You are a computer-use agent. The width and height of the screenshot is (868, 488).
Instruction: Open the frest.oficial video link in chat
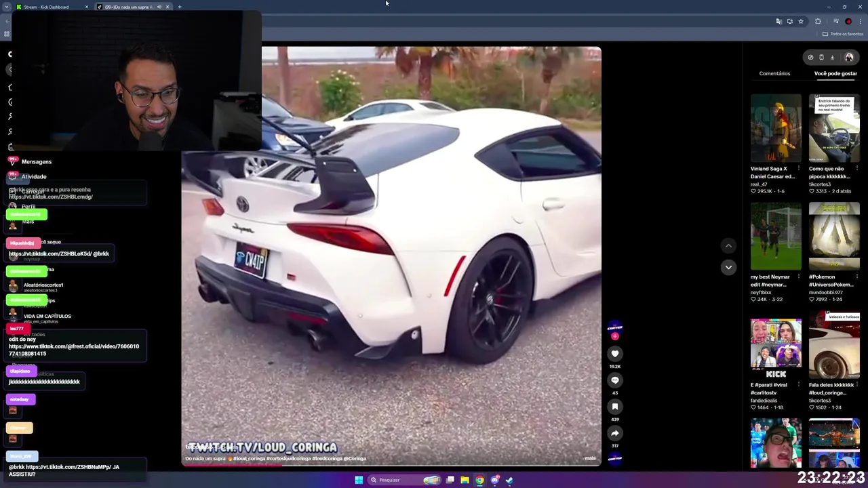point(74,350)
